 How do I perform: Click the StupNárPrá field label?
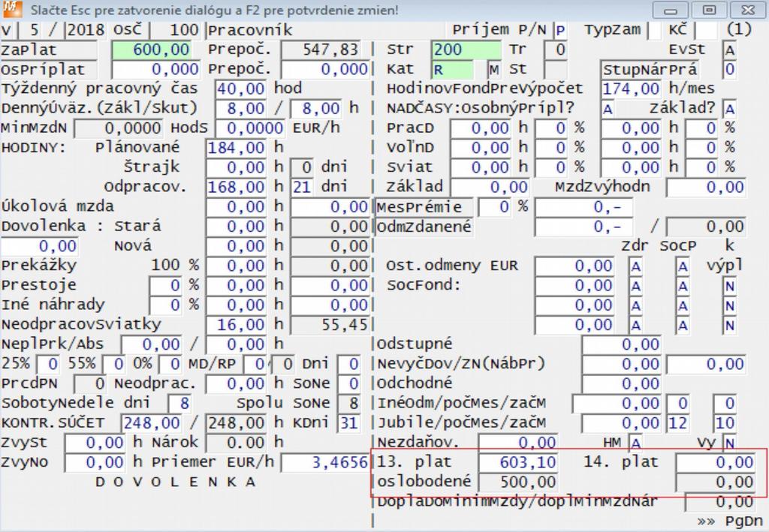click(x=650, y=70)
